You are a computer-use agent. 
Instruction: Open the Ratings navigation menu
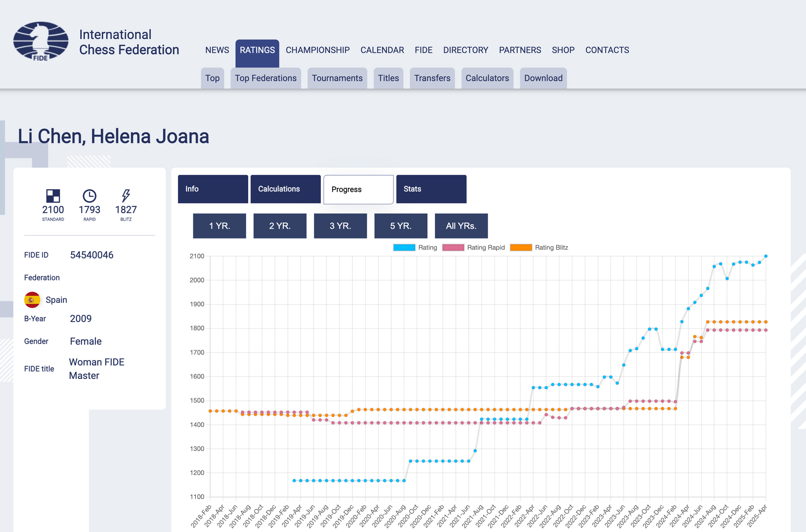(x=257, y=50)
